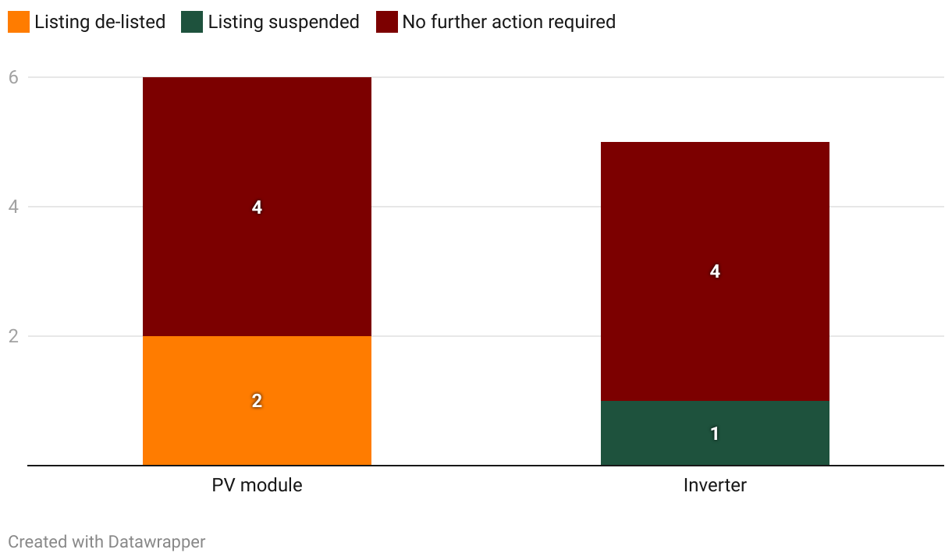The height and width of the screenshot is (560, 952).
Task: Click the green Listing suspended legend swatch
Action: tap(192, 22)
